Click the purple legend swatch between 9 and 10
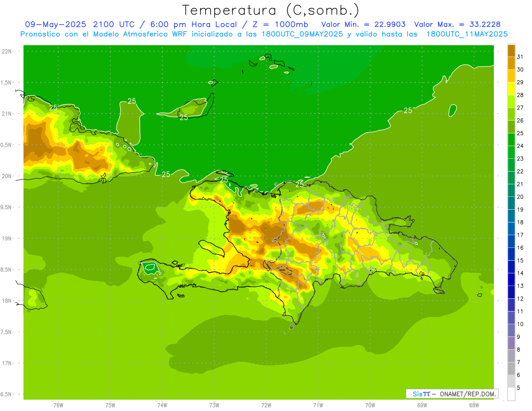Screen dimensions: 532x411 (511, 330)
